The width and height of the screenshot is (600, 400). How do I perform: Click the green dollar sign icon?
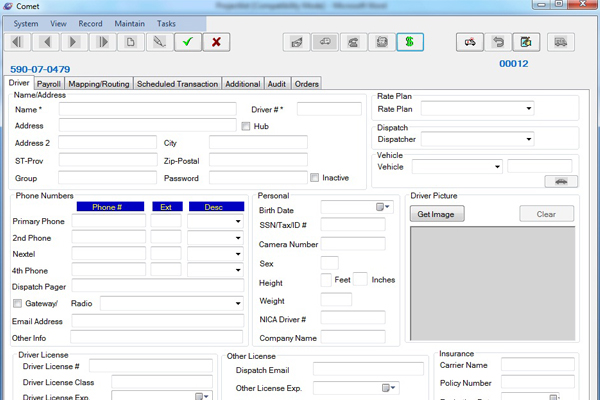pos(410,42)
